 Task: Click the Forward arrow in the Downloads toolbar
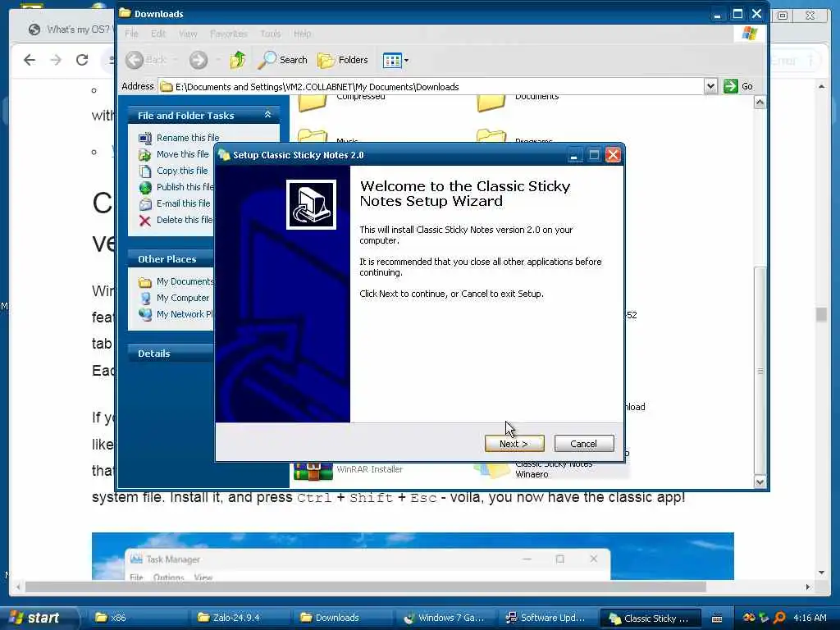(199, 60)
